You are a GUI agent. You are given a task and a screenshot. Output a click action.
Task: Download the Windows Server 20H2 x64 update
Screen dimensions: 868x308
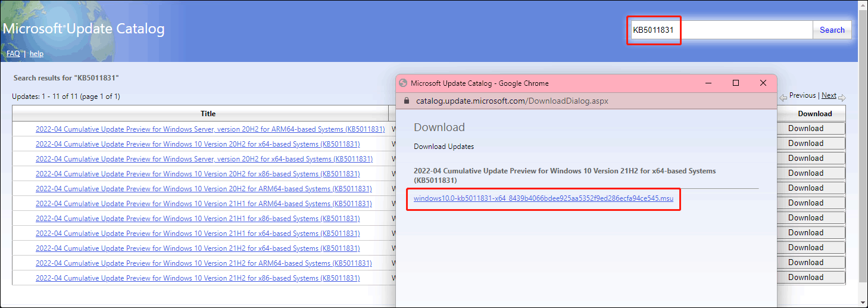(811, 158)
